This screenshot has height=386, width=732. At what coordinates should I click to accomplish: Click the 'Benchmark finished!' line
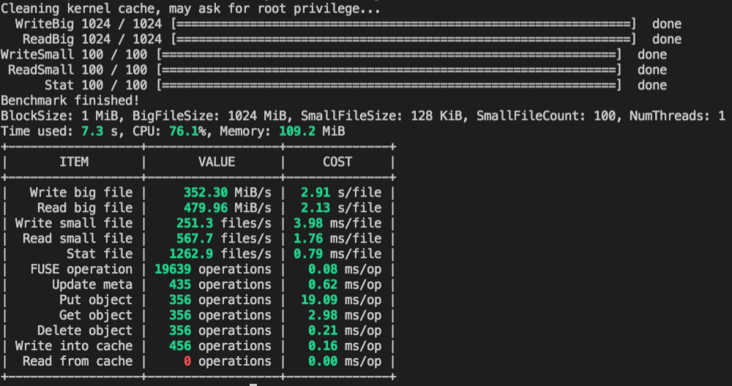[x=70, y=100]
